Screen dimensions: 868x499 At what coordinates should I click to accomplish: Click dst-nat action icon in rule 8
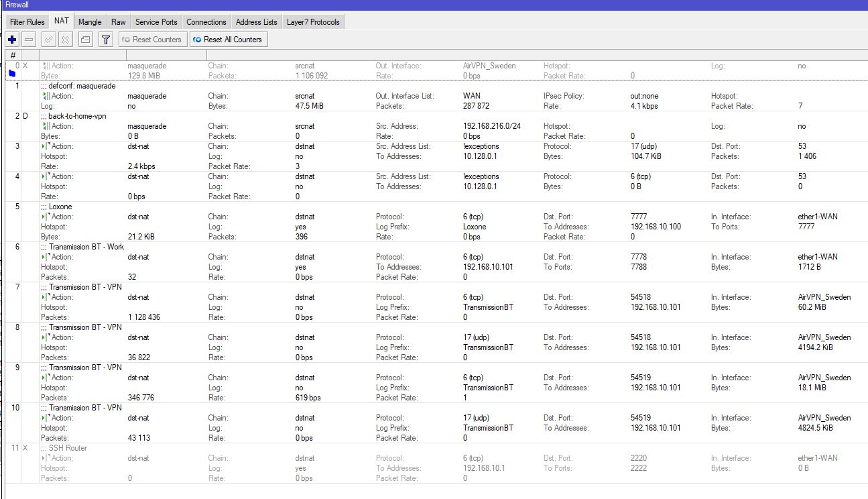[46, 337]
